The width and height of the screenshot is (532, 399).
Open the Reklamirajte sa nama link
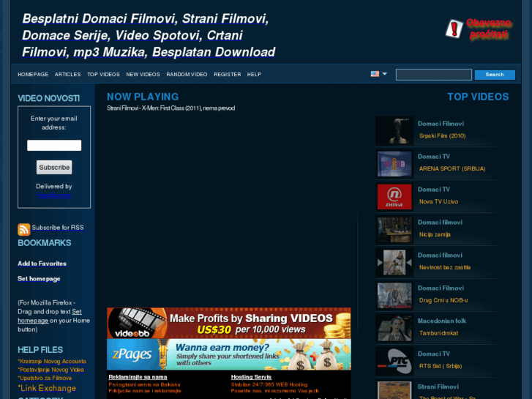[x=138, y=377]
